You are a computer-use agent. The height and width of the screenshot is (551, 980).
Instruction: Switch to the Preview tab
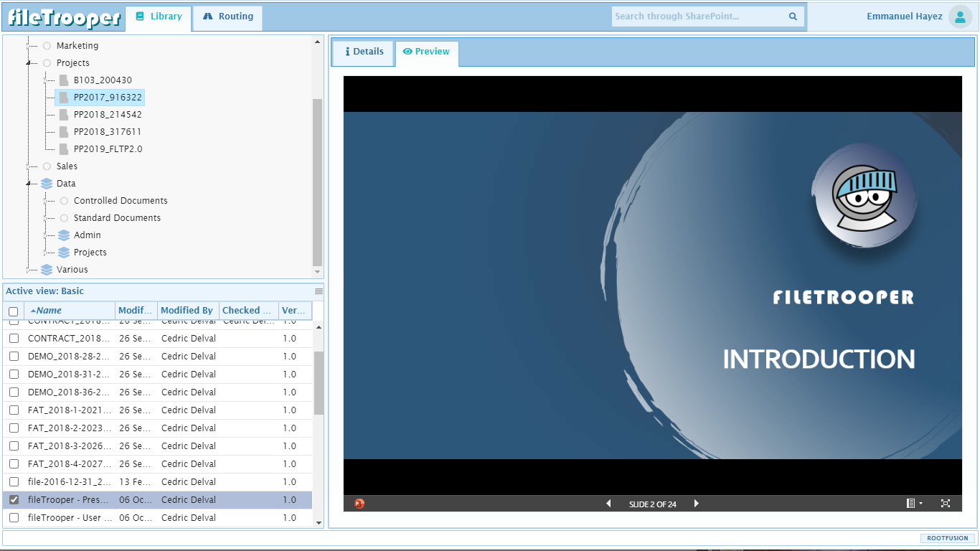click(x=427, y=52)
